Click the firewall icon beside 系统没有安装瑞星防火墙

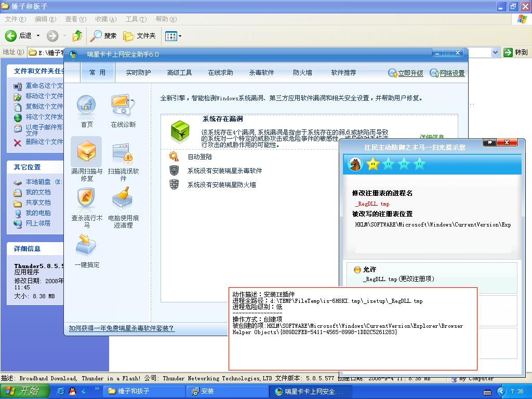[174, 184]
